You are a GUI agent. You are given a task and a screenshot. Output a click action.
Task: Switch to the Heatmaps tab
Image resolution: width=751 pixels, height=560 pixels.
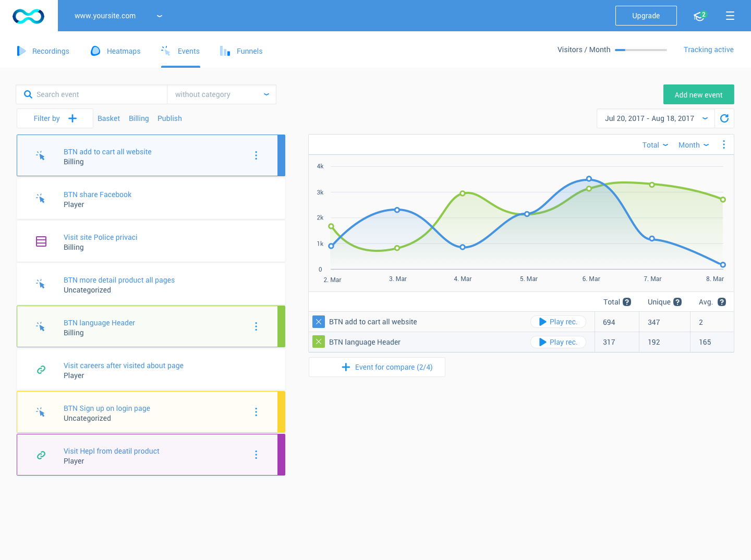[116, 51]
